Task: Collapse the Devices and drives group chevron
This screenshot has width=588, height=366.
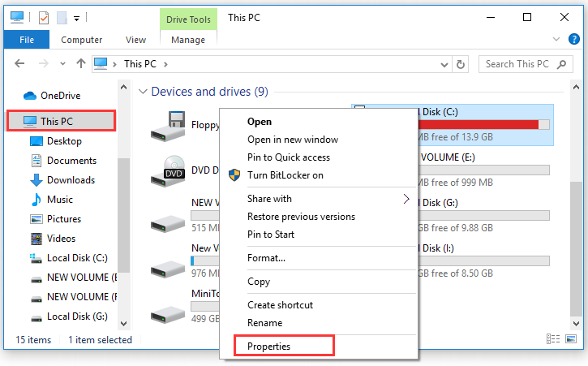Action: (143, 92)
